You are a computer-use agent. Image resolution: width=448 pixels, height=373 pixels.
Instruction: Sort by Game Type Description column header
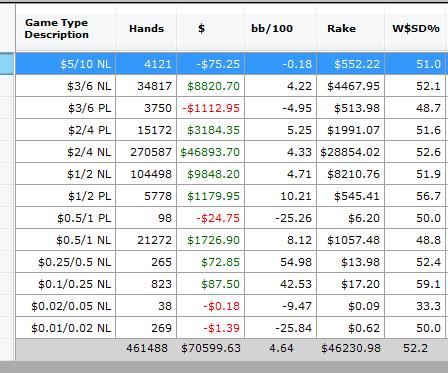pos(66,29)
